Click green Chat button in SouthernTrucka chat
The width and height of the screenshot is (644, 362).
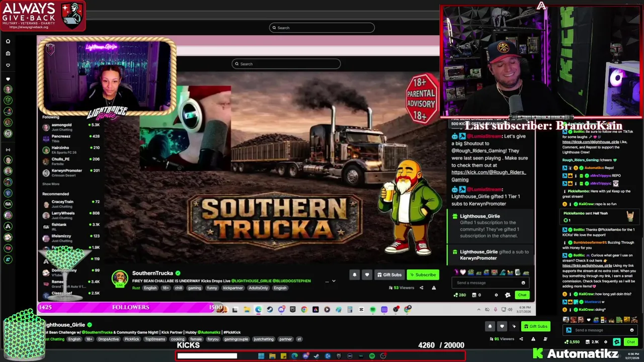click(x=522, y=295)
